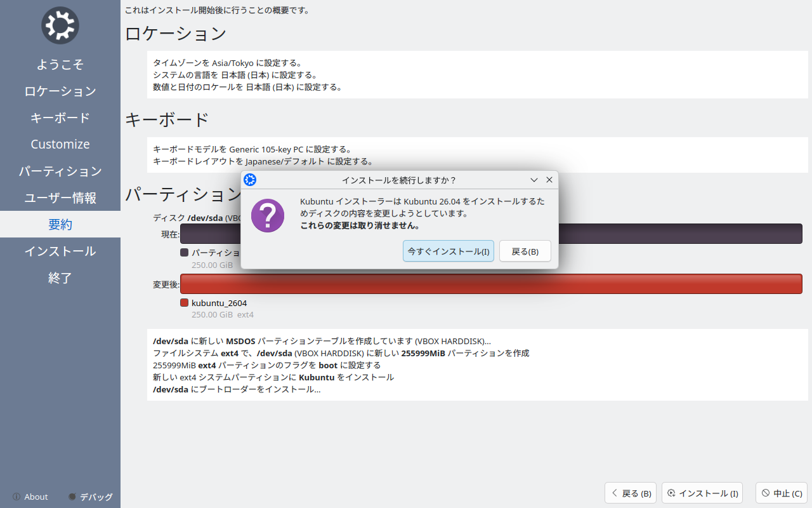The height and width of the screenshot is (508, 812).
Task: Switch to the パーティション sidebar step
Action: pyautogui.click(x=60, y=171)
